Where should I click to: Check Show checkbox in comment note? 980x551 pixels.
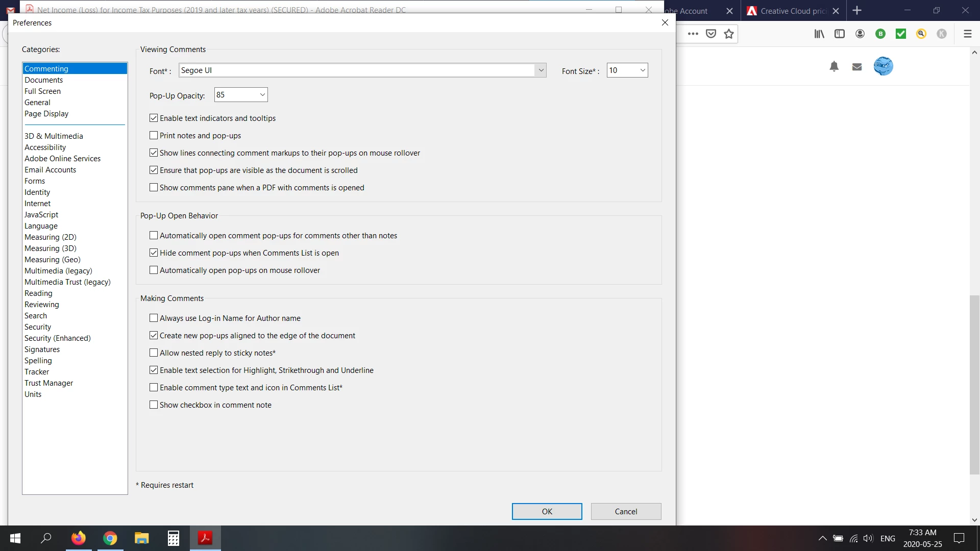[x=154, y=405]
